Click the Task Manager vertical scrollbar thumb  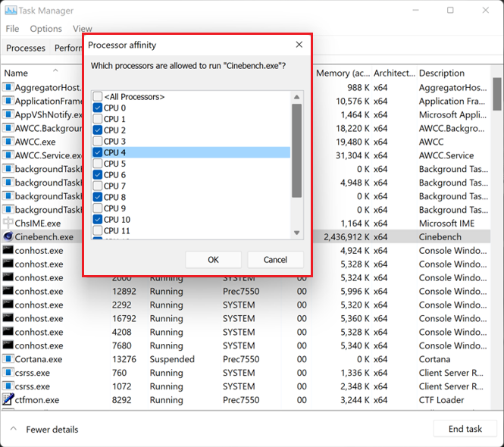click(x=497, y=93)
